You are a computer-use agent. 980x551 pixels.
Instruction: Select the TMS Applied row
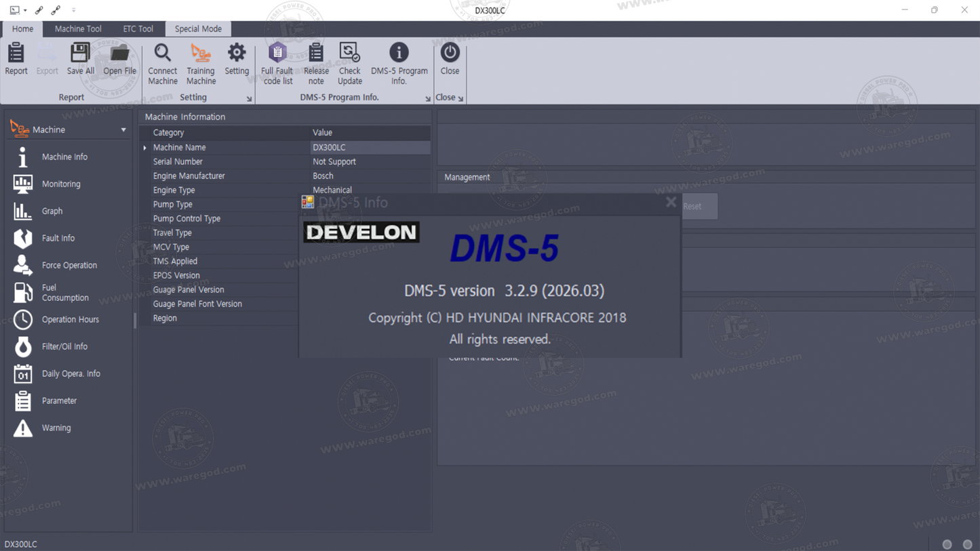click(220, 261)
